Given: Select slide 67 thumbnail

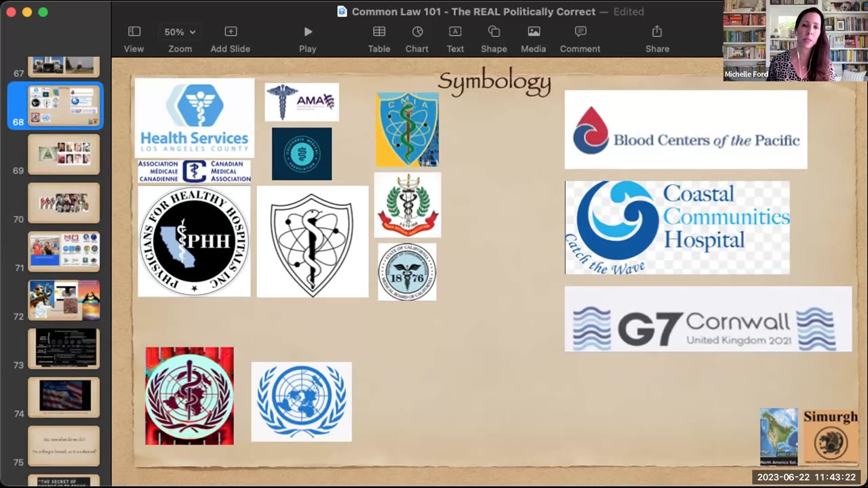Looking at the screenshot, I should tap(64, 66).
